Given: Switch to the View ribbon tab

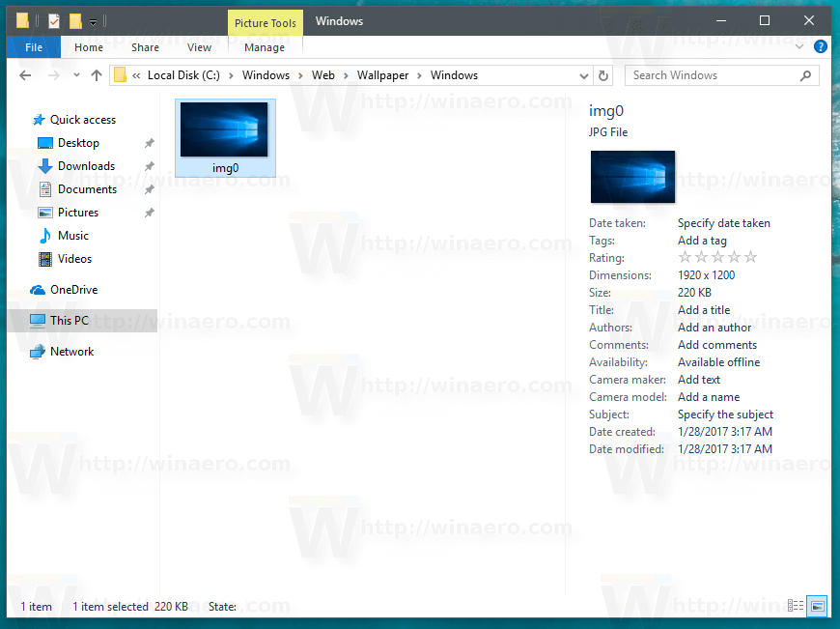Looking at the screenshot, I should pos(199,46).
